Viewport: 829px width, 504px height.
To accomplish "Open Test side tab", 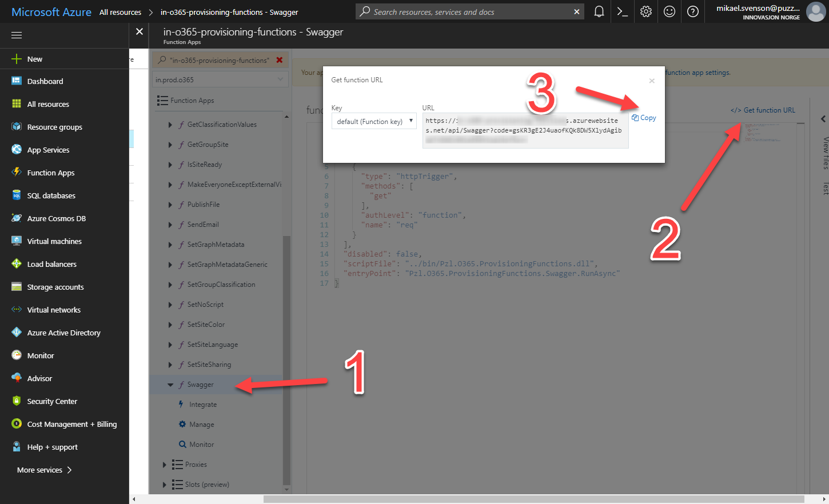I will 826,189.
